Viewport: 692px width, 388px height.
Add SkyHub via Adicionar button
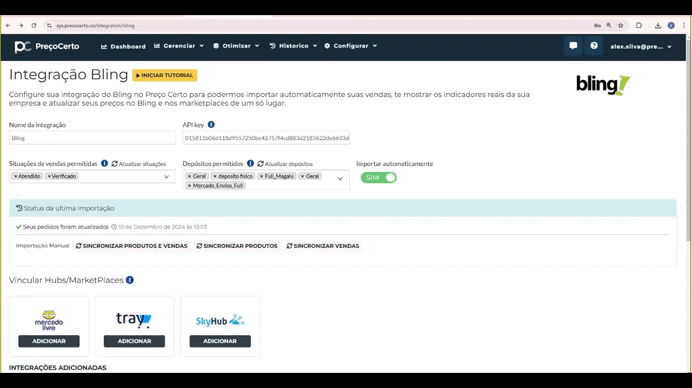click(x=220, y=341)
